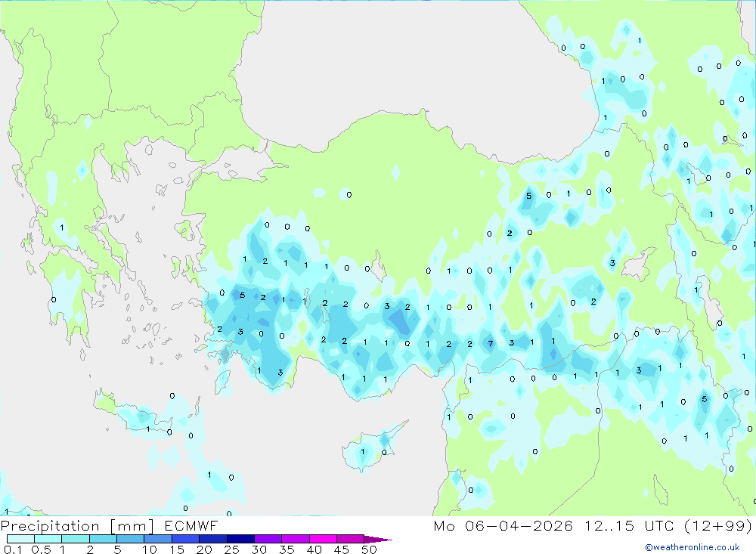The image size is (756, 554).
Task: Click the above-50 arrow tip of legend
Action: [x=379, y=540]
